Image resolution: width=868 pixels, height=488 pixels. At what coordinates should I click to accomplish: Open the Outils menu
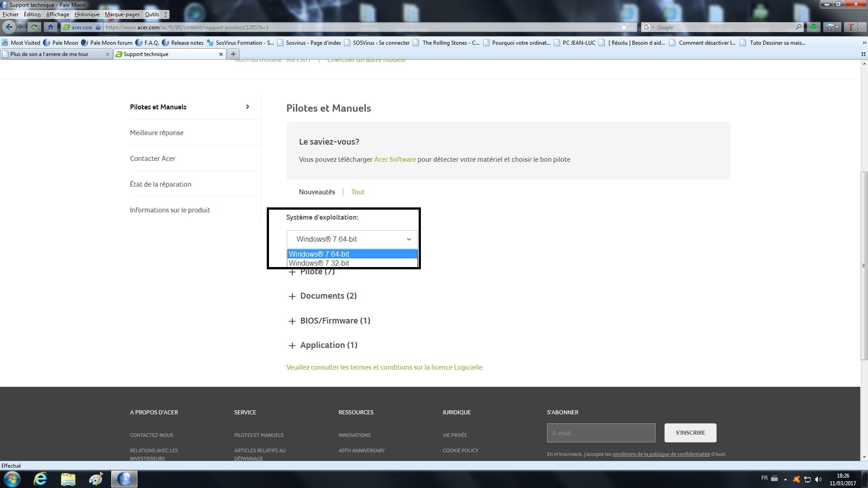coord(152,14)
